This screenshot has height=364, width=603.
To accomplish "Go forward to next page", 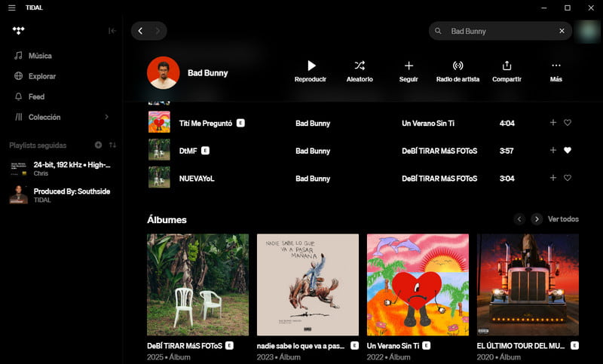I will [x=158, y=31].
